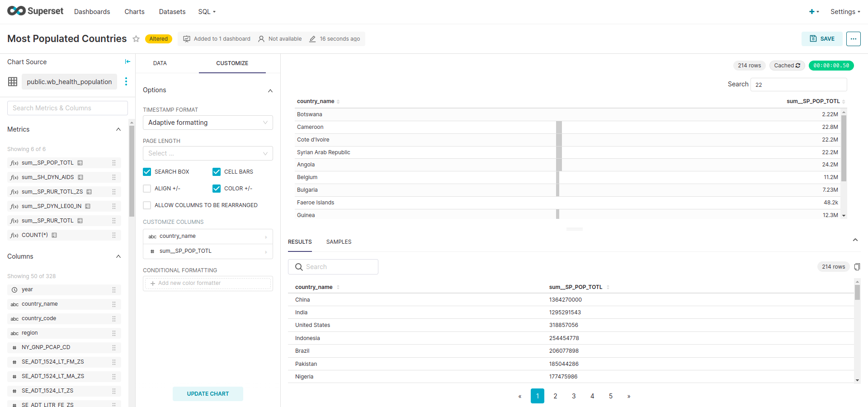868x407 pixels.
Task: Open the Page Length select dropdown
Action: click(x=208, y=153)
